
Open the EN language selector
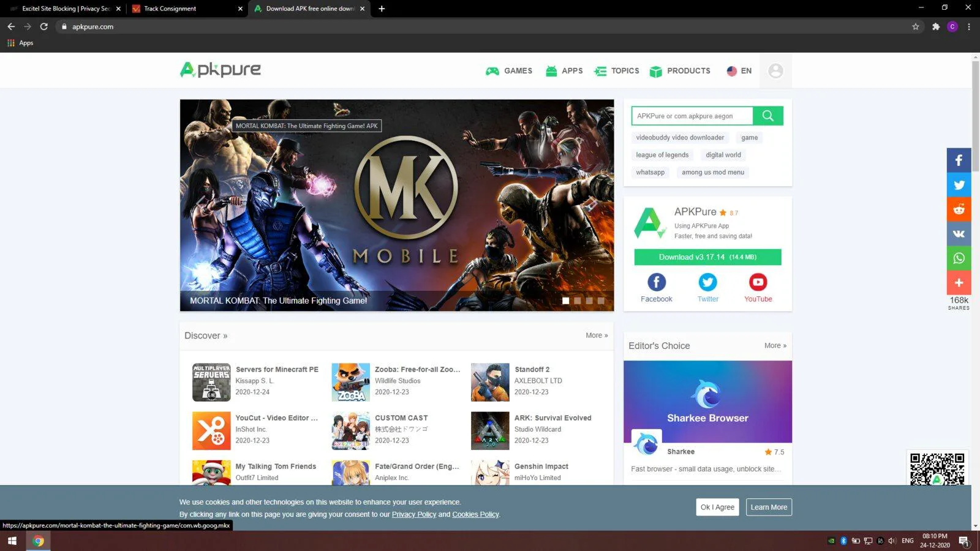point(739,71)
